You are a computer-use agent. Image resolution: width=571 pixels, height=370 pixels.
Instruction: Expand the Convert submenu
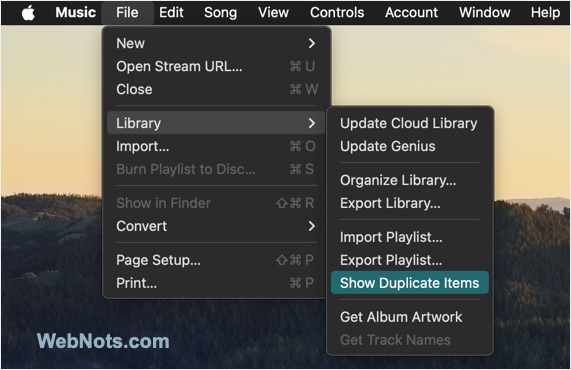pyautogui.click(x=216, y=226)
